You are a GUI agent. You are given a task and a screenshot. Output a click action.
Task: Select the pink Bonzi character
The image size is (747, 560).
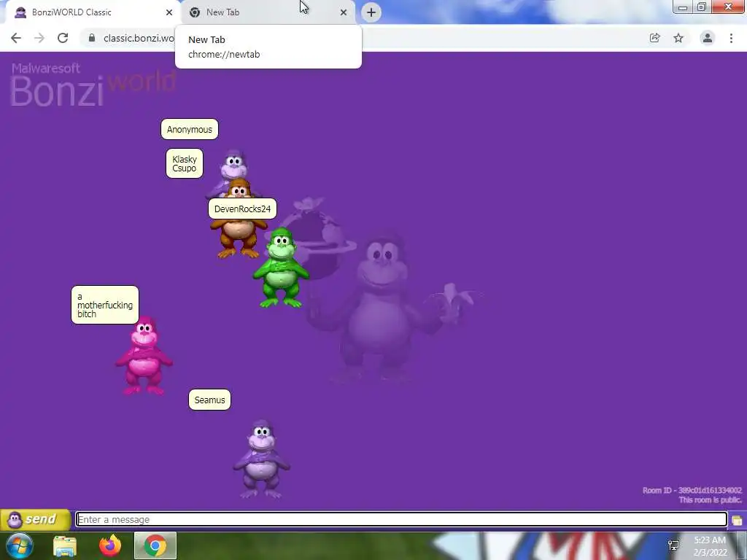tap(144, 356)
